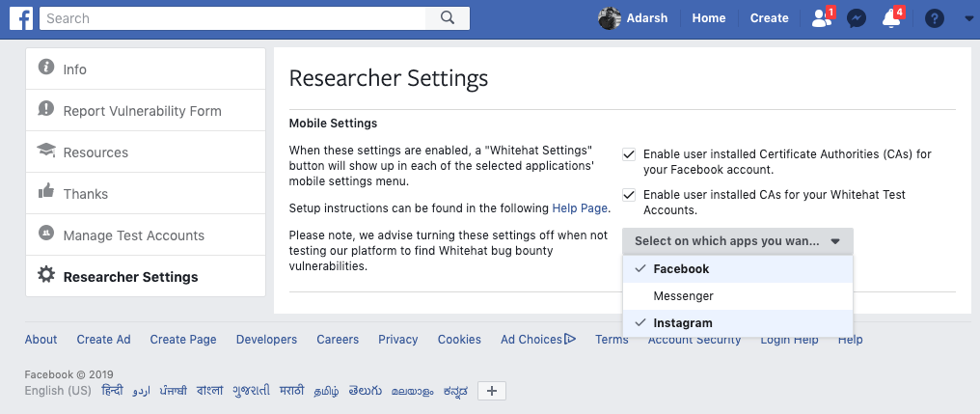This screenshot has height=414, width=980.
Task: Open the Thanks sidebar tab
Action: pyautogui.click(x=146, y=193)
